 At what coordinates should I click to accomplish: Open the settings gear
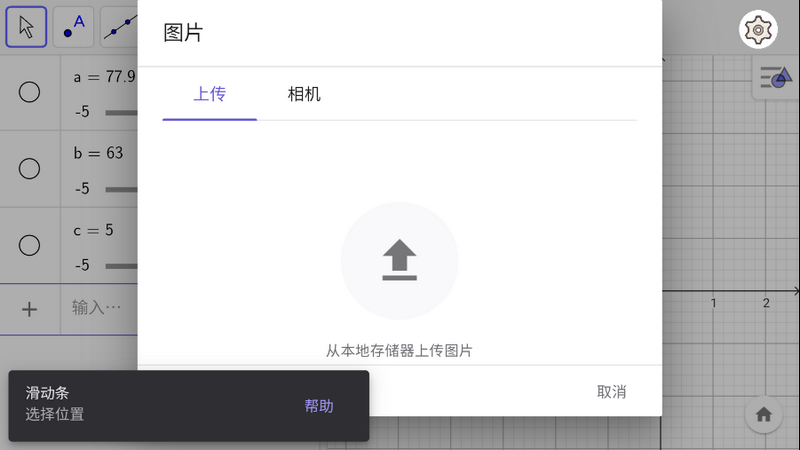pyautogui.click(x=758, y=30)
